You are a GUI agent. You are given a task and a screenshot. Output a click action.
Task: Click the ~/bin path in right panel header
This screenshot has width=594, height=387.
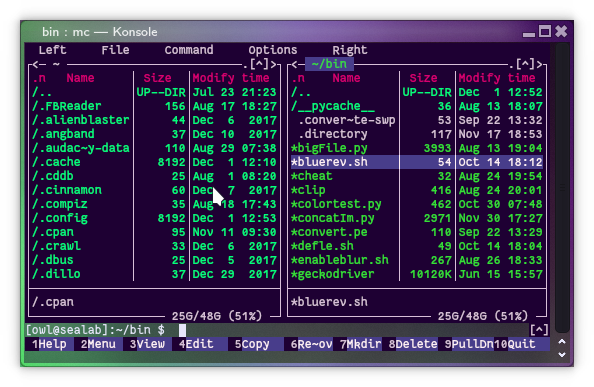[x=329, y=64]
